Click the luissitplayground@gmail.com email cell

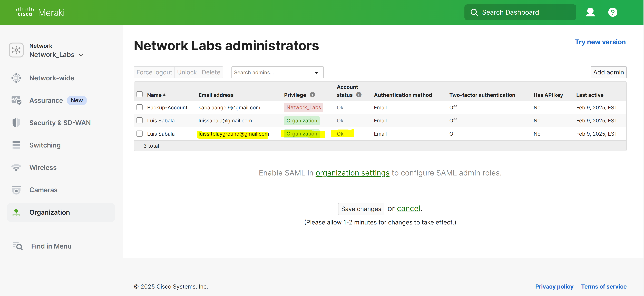point(233,134)
